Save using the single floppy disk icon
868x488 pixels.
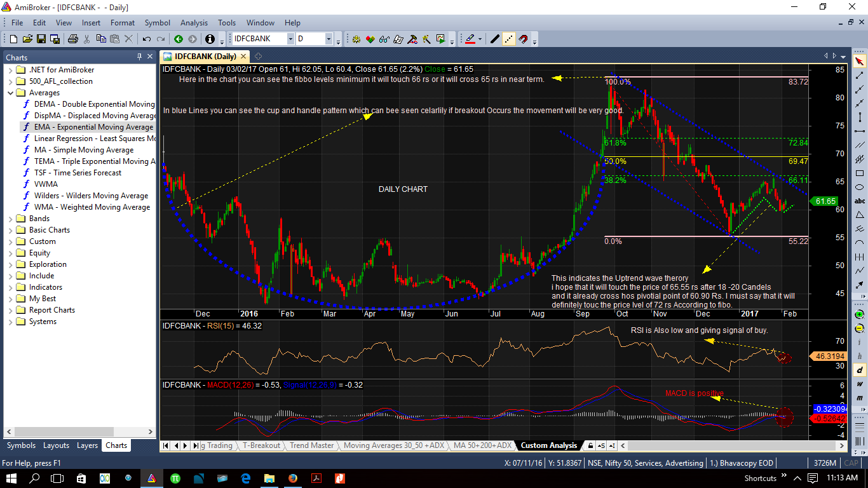click(x=41, y=39)
